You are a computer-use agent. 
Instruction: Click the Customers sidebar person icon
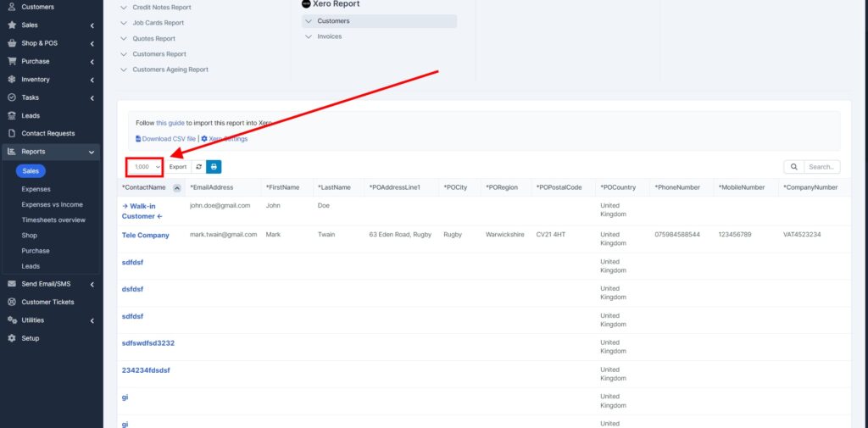tap(12, 7)
